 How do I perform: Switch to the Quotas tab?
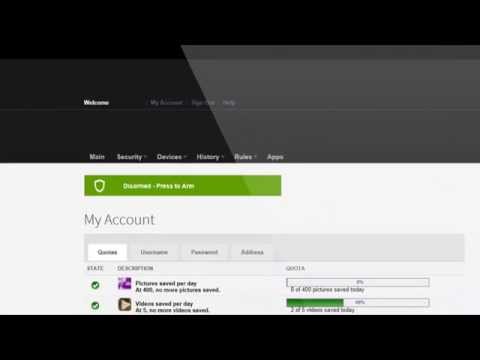(107, 252)
